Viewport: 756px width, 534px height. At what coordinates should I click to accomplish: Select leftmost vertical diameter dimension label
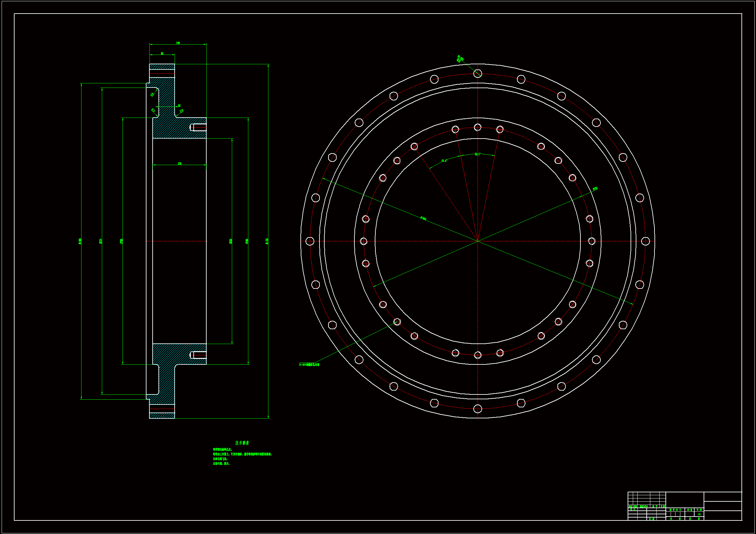click(x=80, y=241)
